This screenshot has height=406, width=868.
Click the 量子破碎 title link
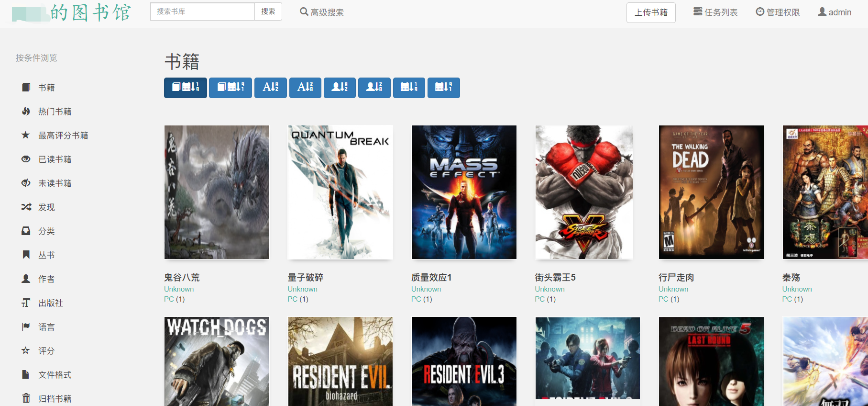click(306, 278)
